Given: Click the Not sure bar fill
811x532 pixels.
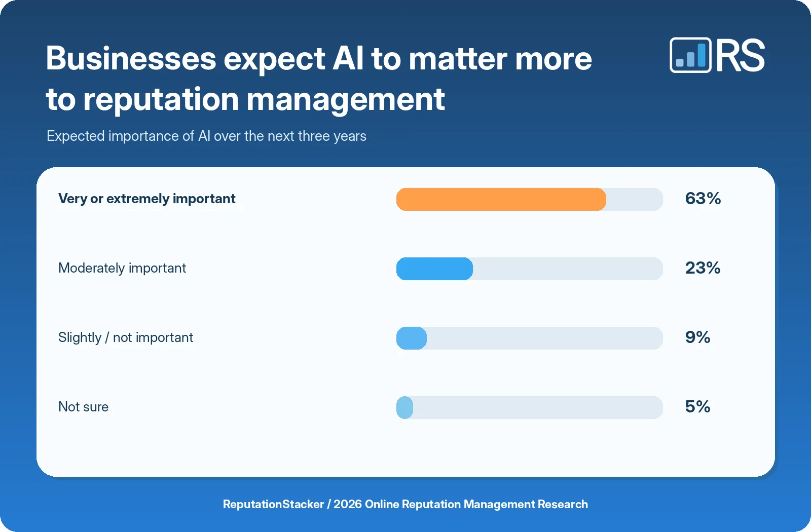Looking at the screenshot, I should pos(404,407).
